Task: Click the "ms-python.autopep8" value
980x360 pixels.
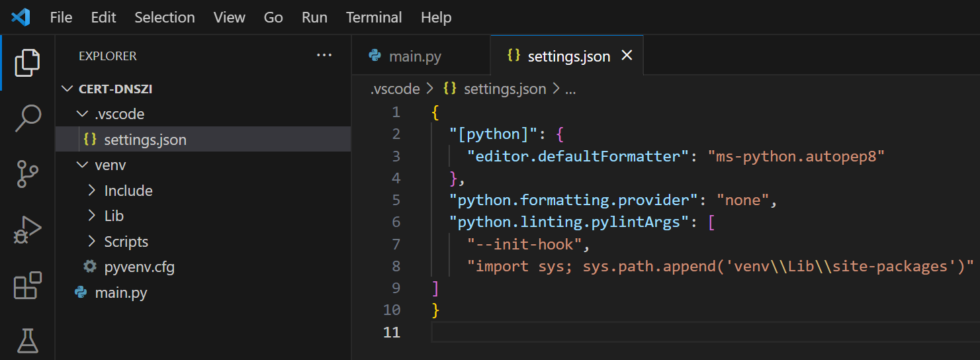Action: (x=796, y=156)
